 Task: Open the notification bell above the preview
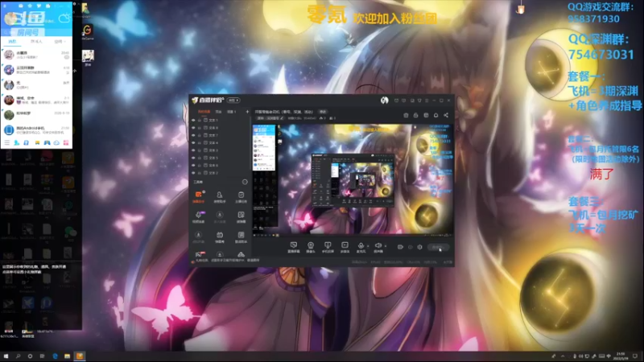point(436,115)
